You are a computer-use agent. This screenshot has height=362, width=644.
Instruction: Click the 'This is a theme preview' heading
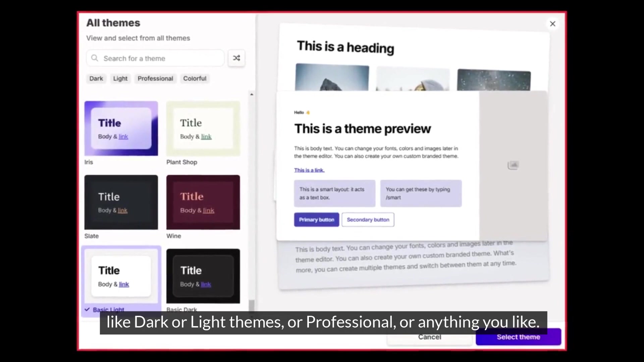[x=363, y=129]
